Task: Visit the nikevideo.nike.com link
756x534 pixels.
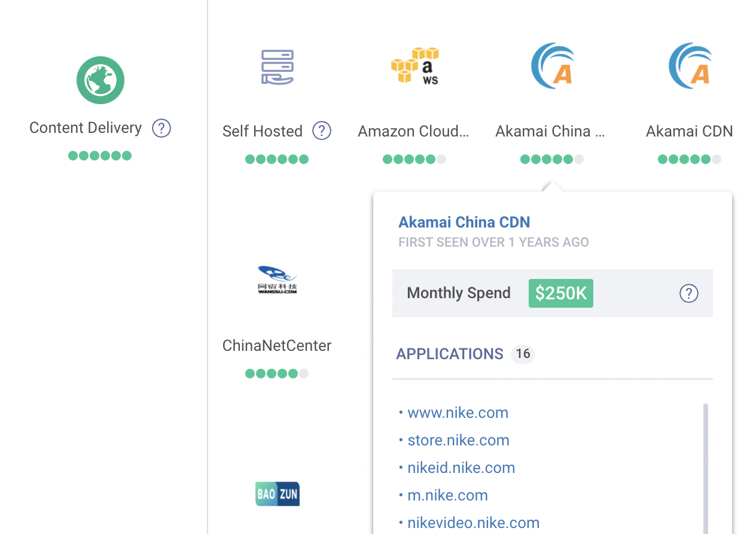Action: point(473,523)
